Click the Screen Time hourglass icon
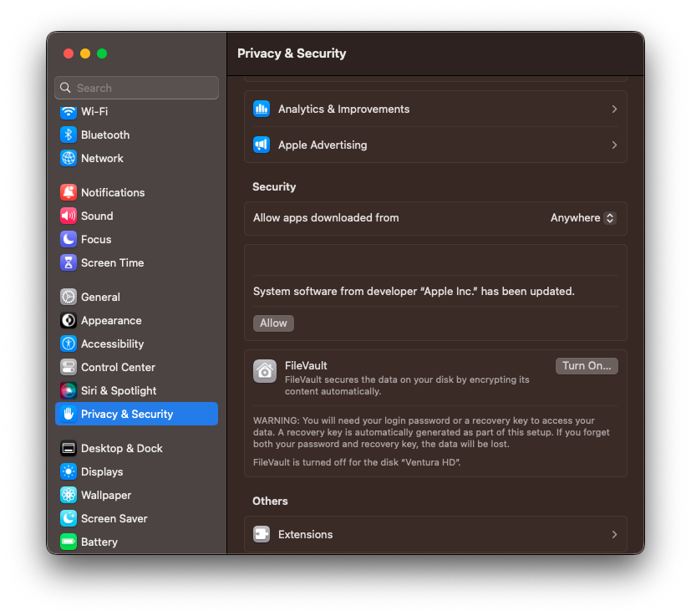 click(x=69, y=262)
